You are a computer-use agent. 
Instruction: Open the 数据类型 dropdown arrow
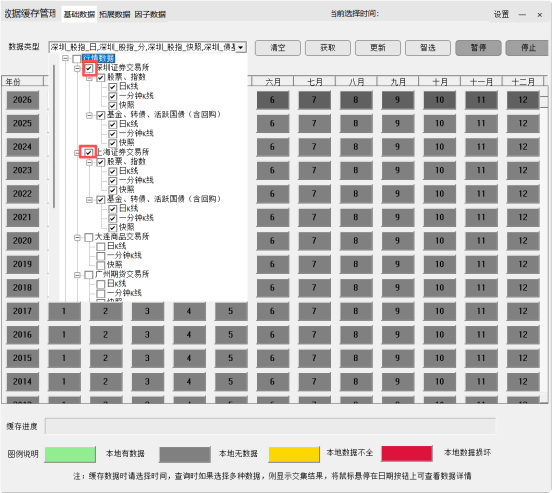(x=241, y=47)
